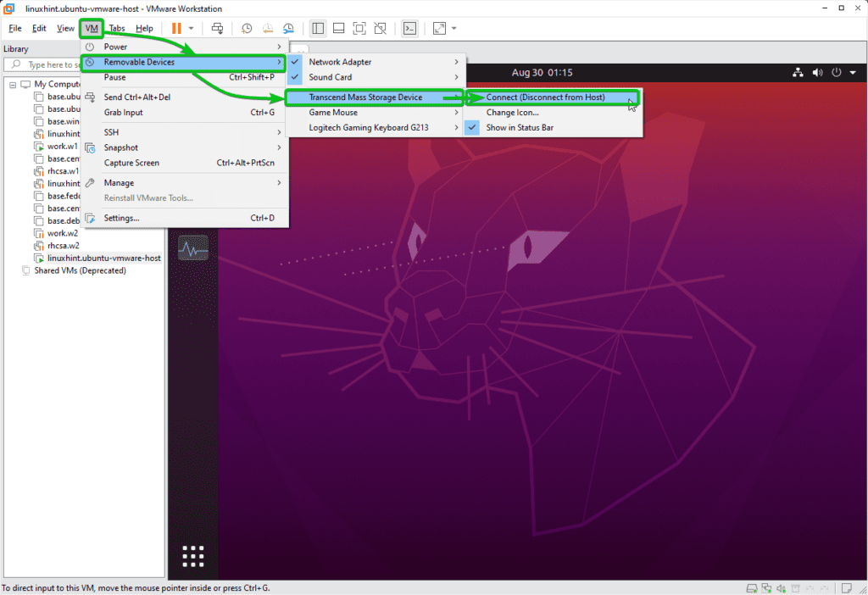Revert to snapshot with the toolbar icon
The height and width of the screenshot is (595, 868).
(268, 28)
